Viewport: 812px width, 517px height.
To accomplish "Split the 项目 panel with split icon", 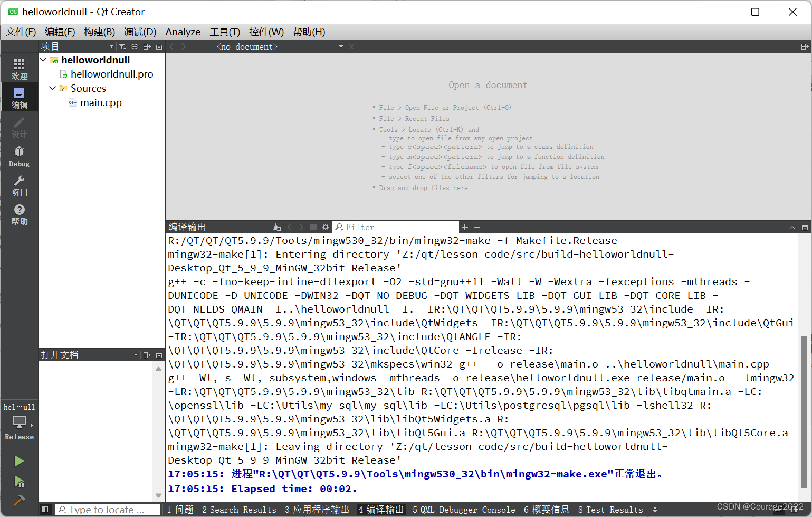I will click(x=147, y=46).
